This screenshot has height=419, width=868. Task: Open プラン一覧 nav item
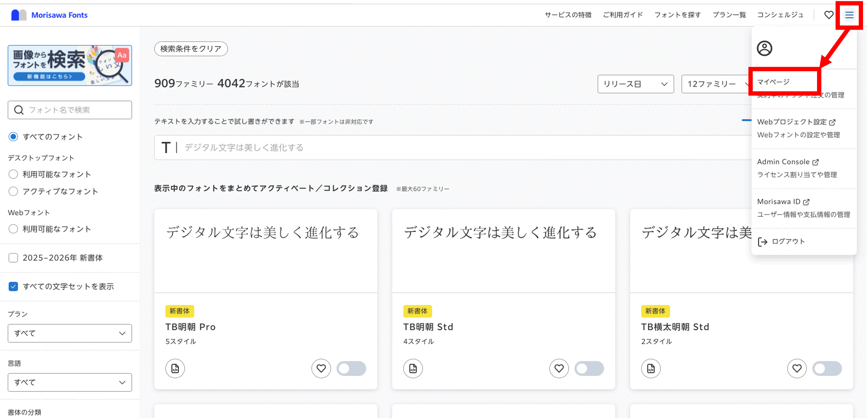[729, 15]
